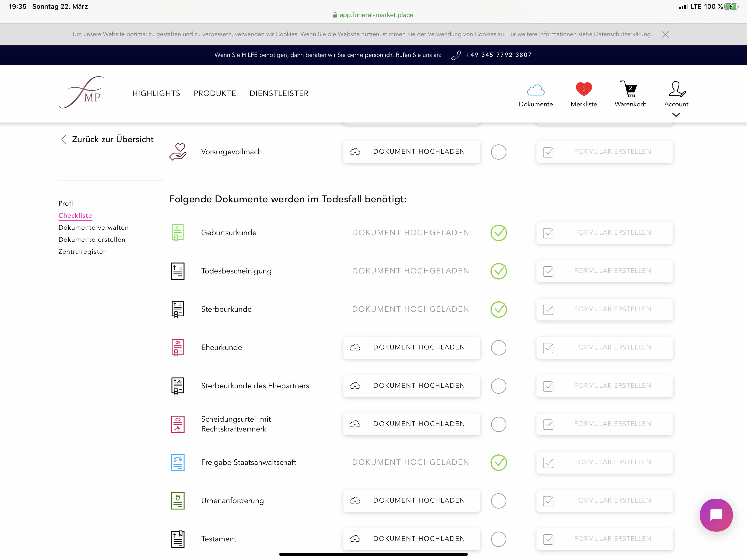Image resolution: width=747 pixels, height=560 pixels.
Task: Open the Merkliste heart icon
Action: tap(583, 89)
